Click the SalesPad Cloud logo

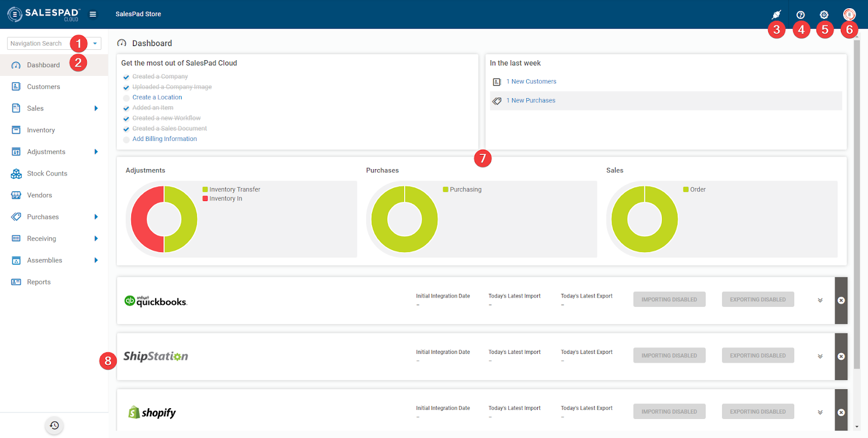pyautogui.click(x=43, y=14)
